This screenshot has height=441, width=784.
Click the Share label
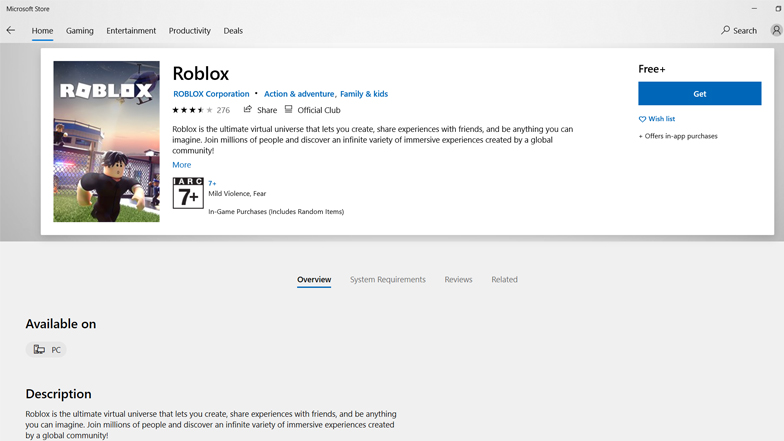pyautogui.click(x=267, y=110)
